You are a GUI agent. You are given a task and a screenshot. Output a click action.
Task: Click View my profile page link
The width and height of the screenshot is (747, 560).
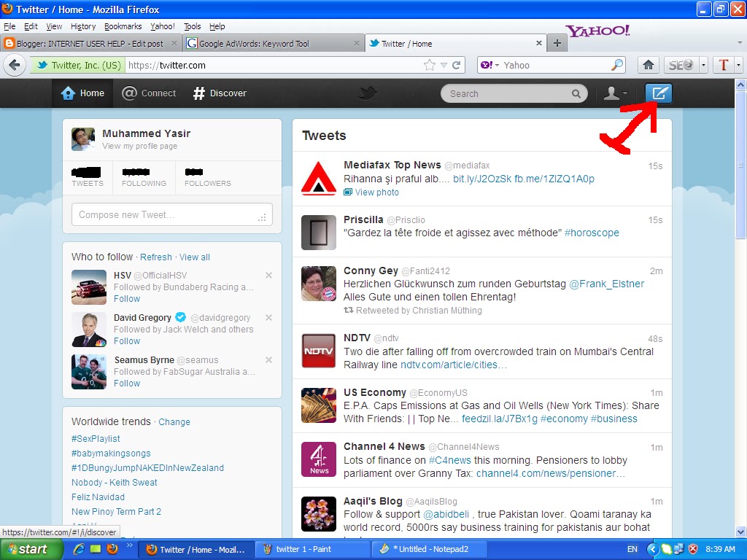[x=139, y=146]
